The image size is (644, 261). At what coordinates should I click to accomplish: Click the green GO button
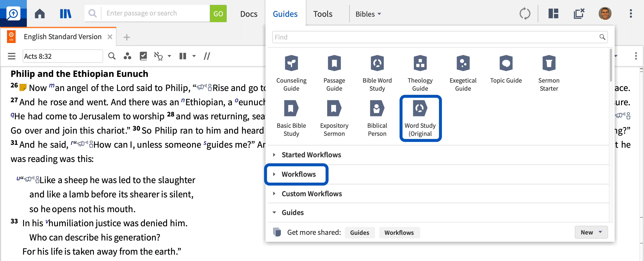tap(218, 14)
